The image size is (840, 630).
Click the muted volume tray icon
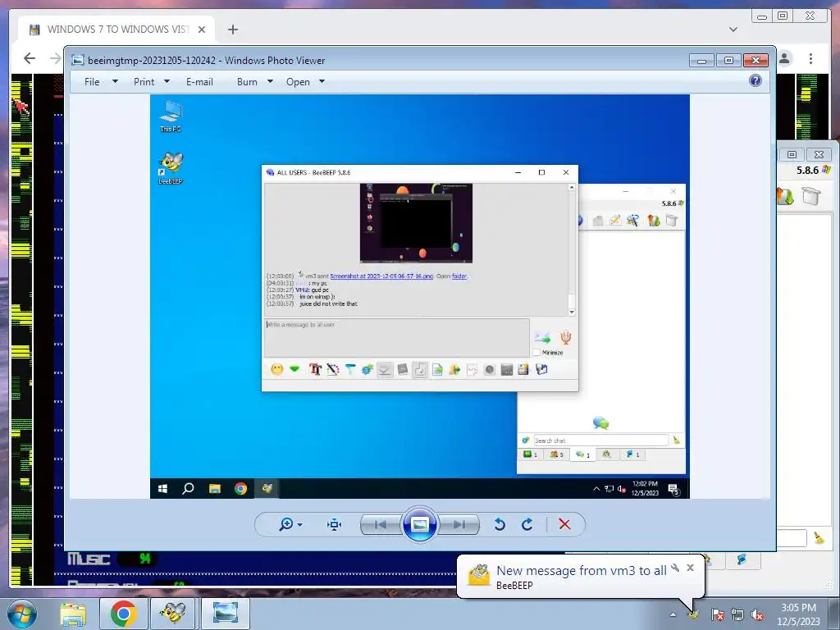tap(757, 614)
